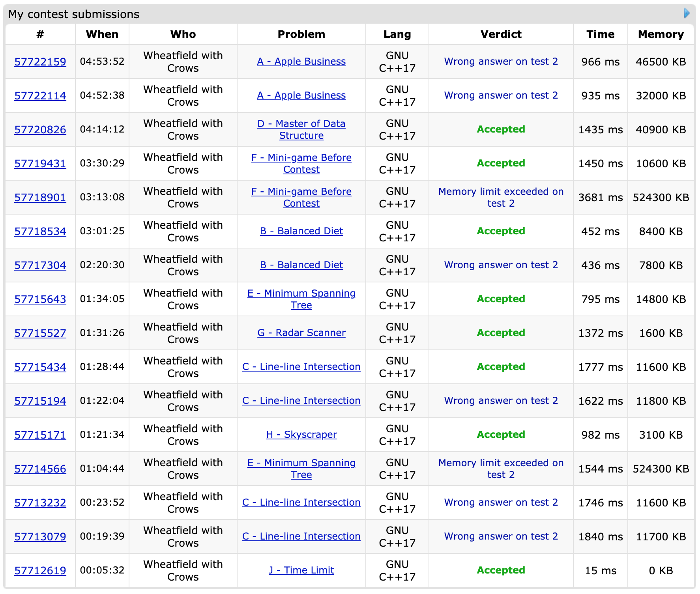Open submission 57715643
This screenshot has height=594, width=700.
click(x=40, y=299)
